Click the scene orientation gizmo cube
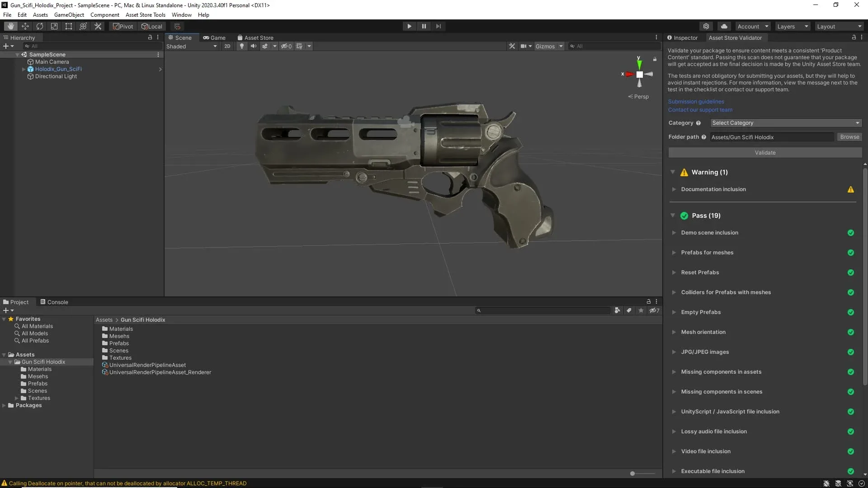The image size is (868, 488). point(639,75)
